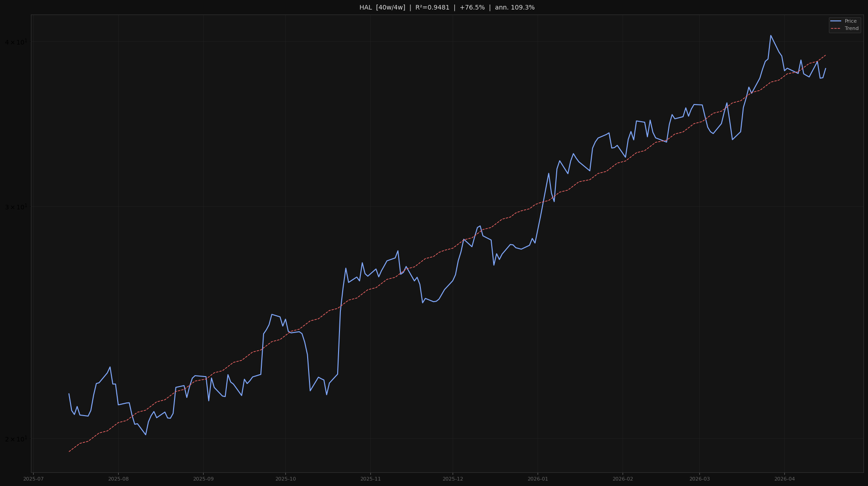The image size is (868, 486).
Task: Click the legend box
Action: coord(844,25)
